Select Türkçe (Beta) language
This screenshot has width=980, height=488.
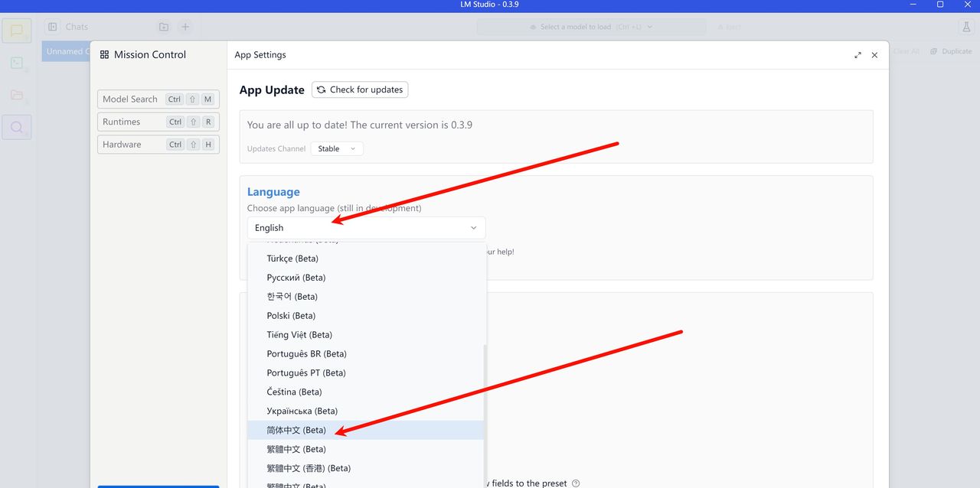366,259
